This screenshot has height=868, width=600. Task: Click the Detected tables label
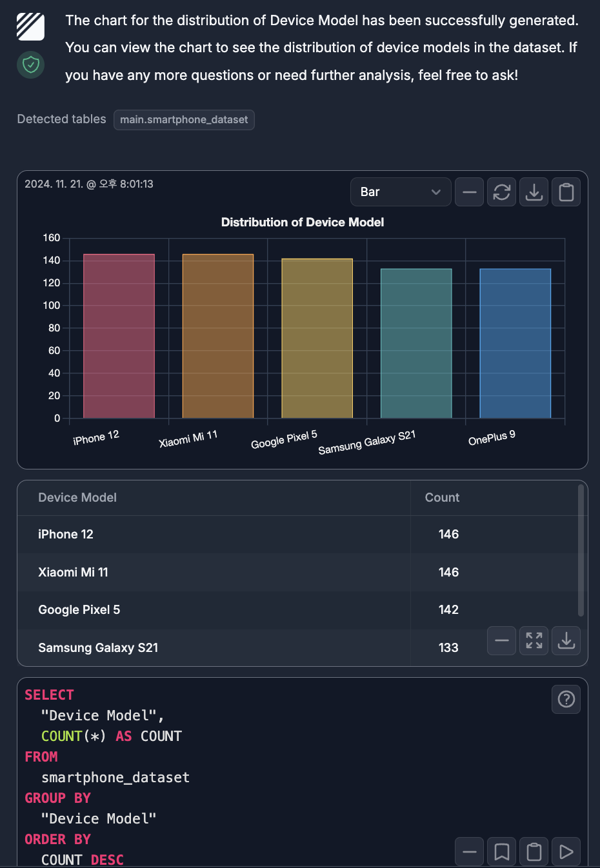[61, 119]
